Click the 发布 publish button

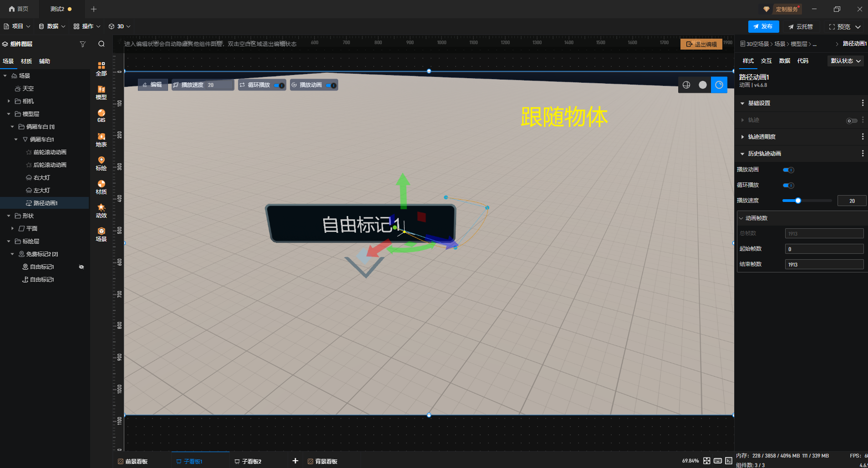pos(763,26)
